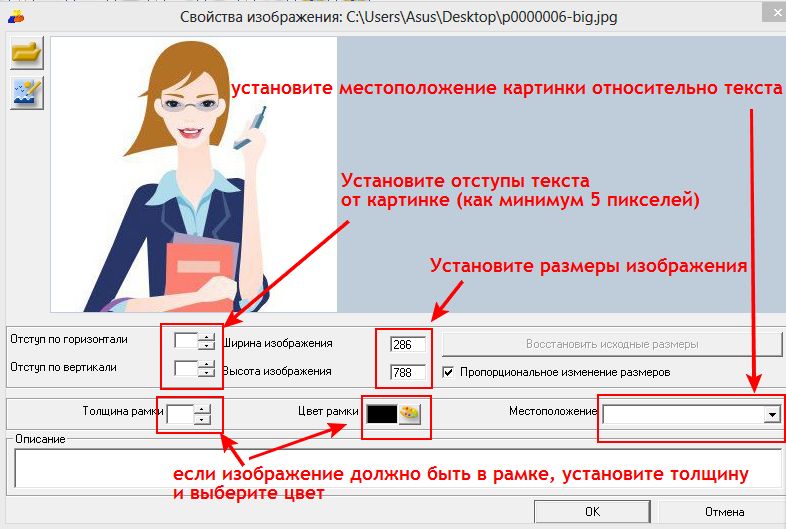Increase Отступ по вертикали with up arrow
This screenshot has height=529, width=786.
[206, 365]
